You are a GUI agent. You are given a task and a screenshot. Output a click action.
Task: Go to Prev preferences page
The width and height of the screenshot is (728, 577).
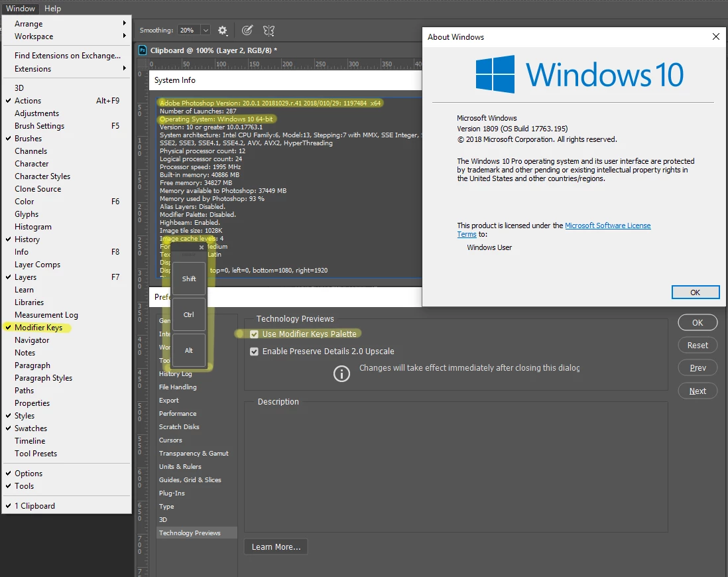pyautogui.click(x=698, y=368)
